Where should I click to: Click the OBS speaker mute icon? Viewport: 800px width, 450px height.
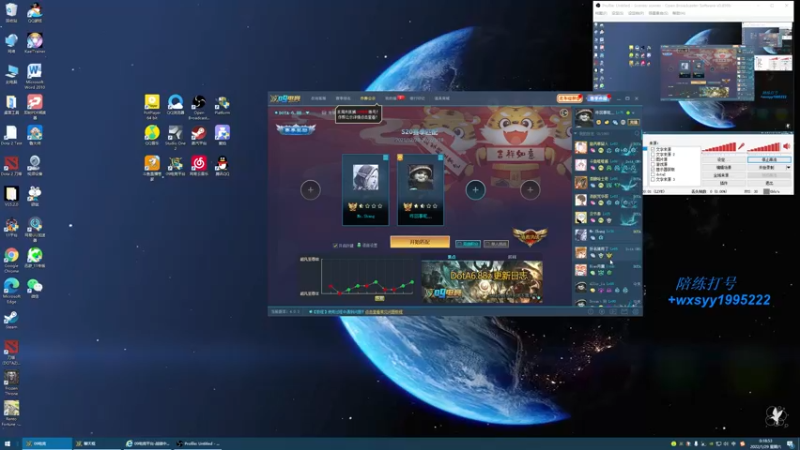pos(786,146)
